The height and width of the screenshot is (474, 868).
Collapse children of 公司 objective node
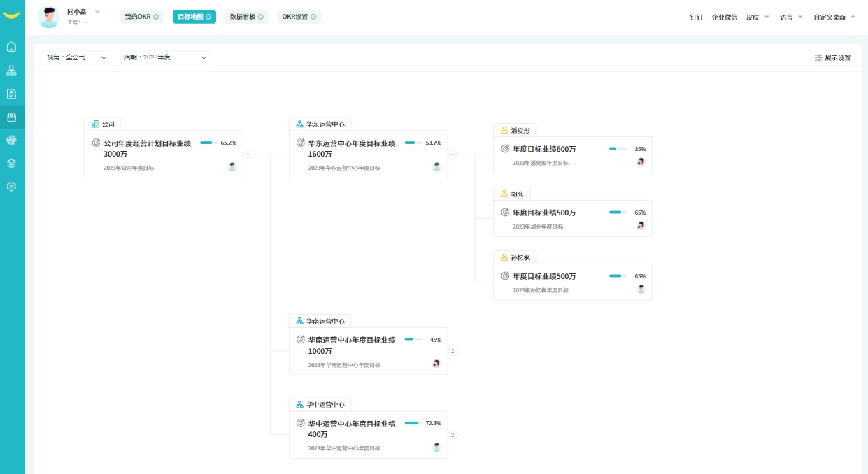point(248,155)
